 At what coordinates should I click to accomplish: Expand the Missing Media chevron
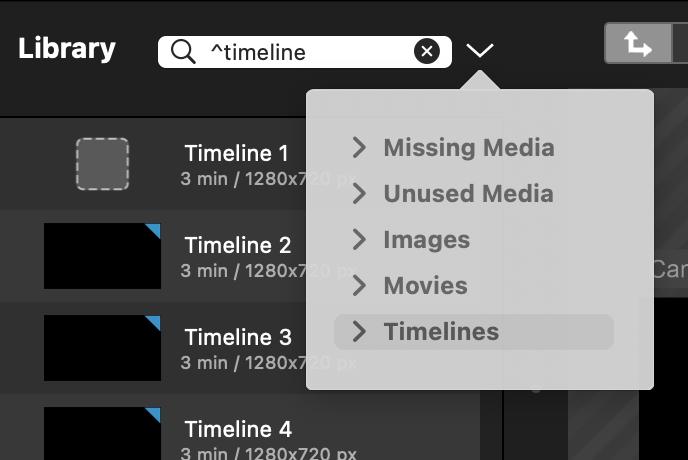(x=360, y=148)
